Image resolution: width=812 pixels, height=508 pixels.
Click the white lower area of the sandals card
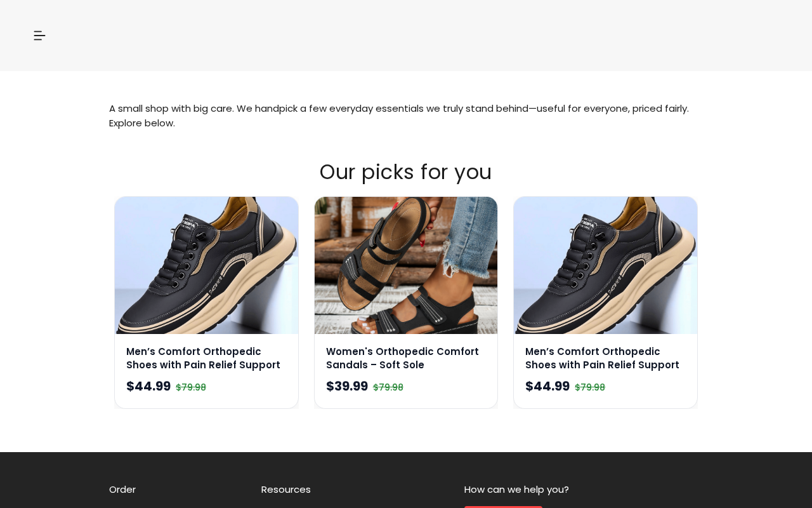(406, 401)
